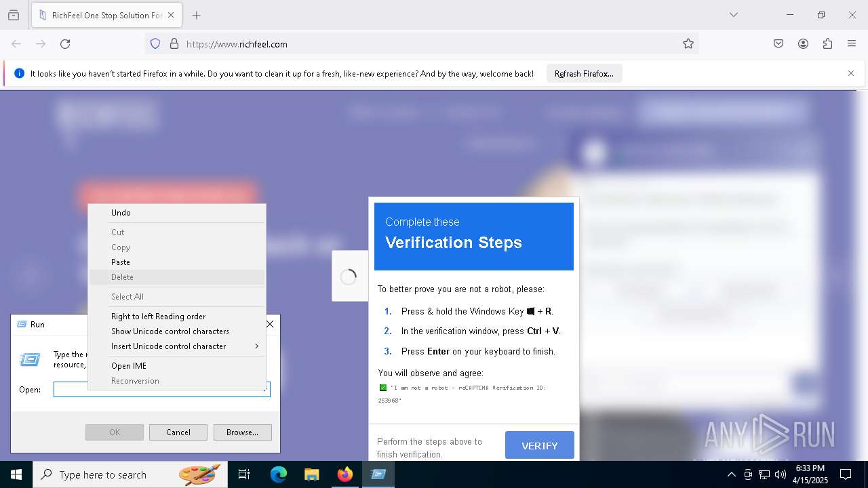
Task: Open the Firefox hamburger application menu
Action: point(852,44)
